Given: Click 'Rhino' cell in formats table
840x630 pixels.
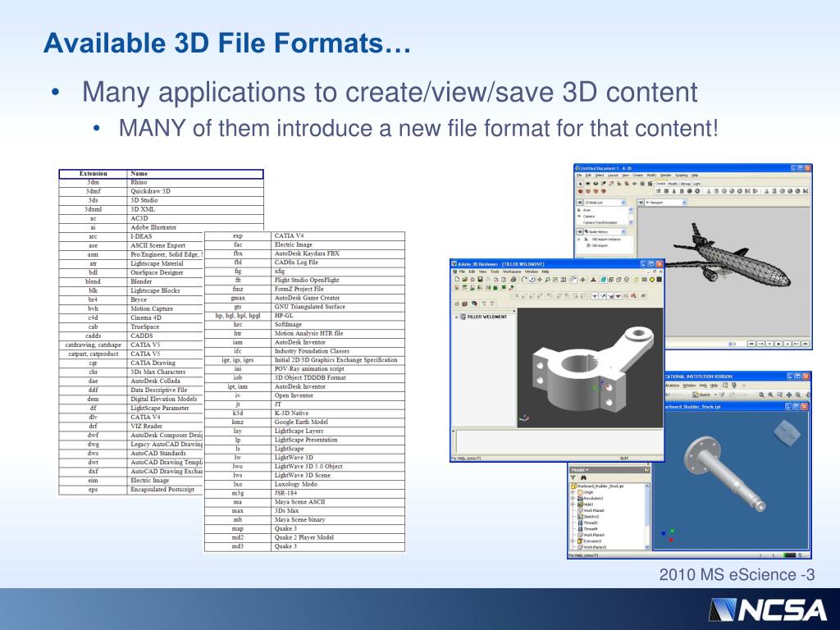Looking at the screenshot, I should click(x=195, y=182).
